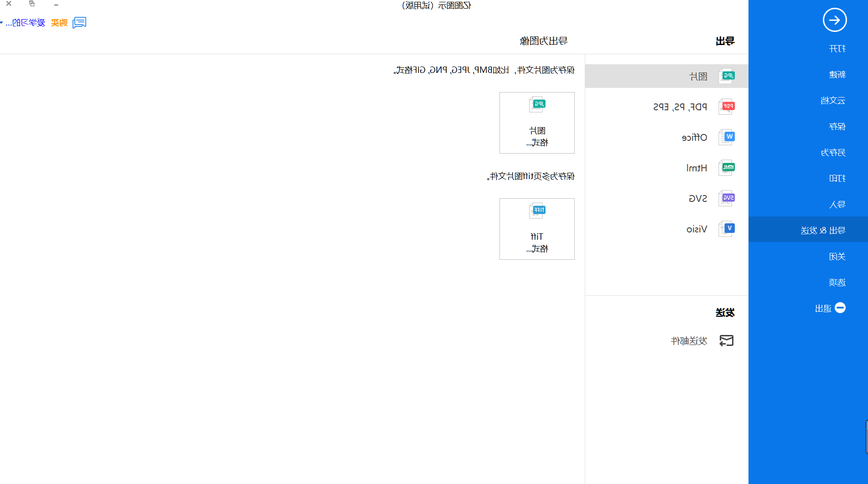Click the 发送邮件 envelope option
Screen dimensions: 868x484
[x=702, y=341]
